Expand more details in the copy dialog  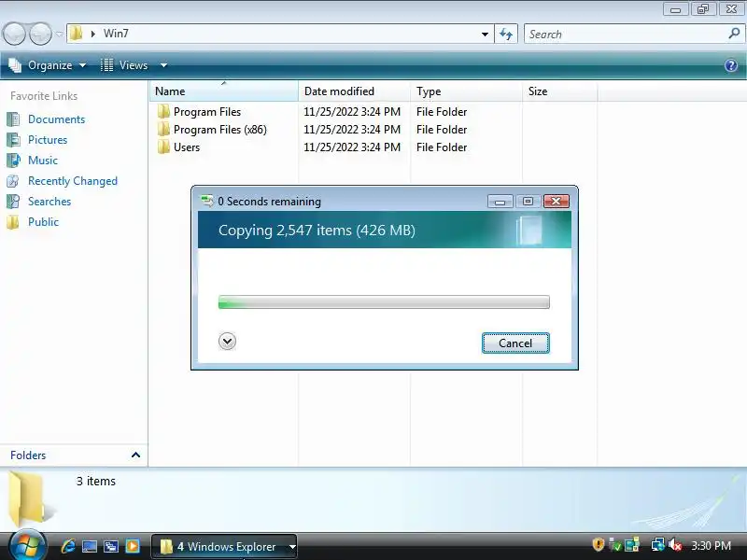[x=227, y=341]
